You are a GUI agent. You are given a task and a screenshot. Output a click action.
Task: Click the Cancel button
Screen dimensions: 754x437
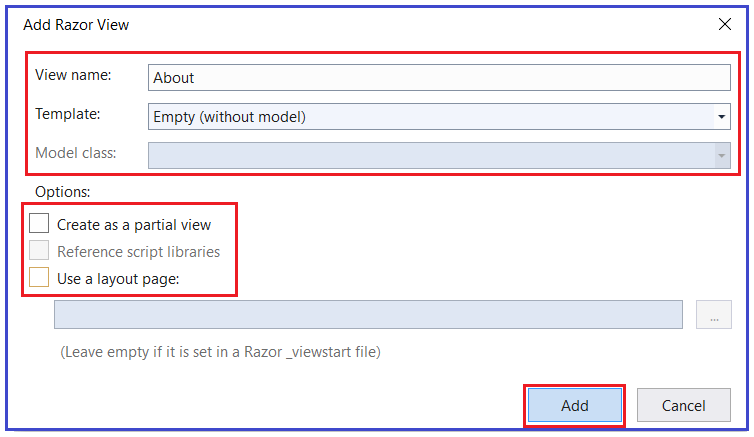pos(684,405)
